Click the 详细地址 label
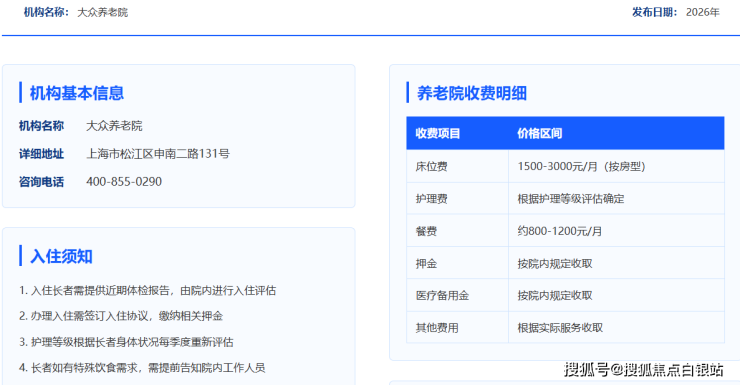740x385 pixels. point(41,154)
